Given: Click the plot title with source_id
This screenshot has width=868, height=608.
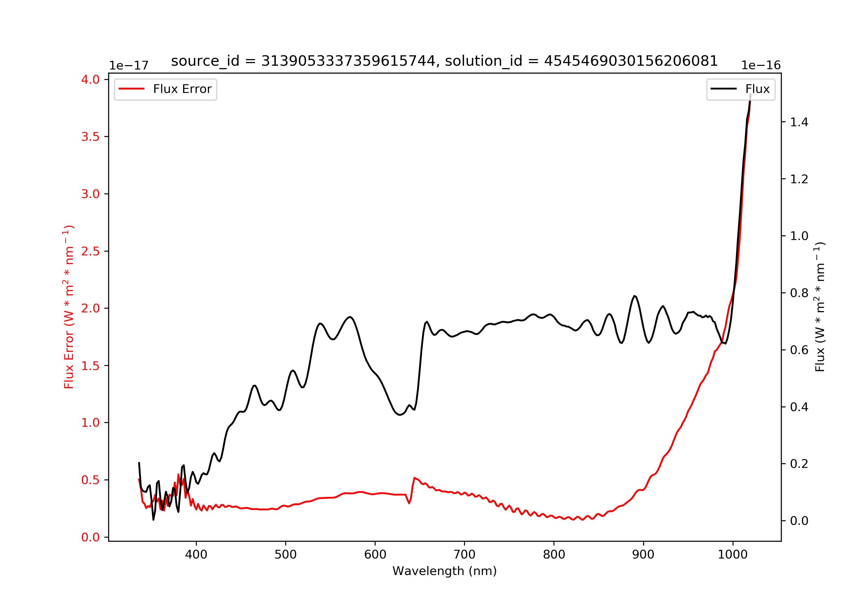Looking at the screenshot, I should pyautogui.click(x=445, y=61).
